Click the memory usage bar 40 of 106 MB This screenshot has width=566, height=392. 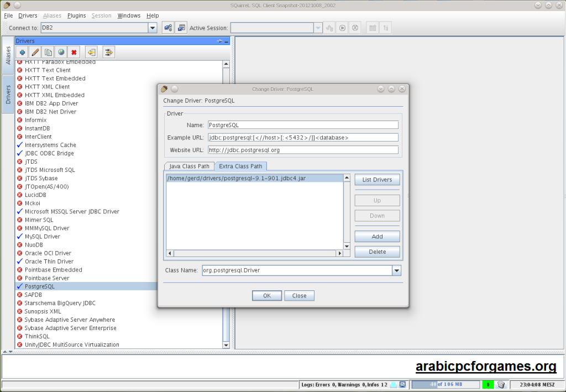(x=446, y=384)
